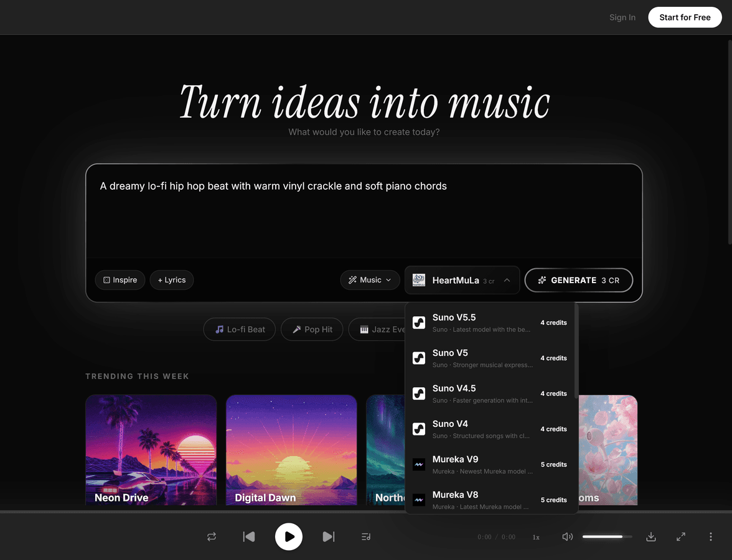The image size is (732, 560).
Task: Collapse the HeartMuLa model selector
Action: 462,280
